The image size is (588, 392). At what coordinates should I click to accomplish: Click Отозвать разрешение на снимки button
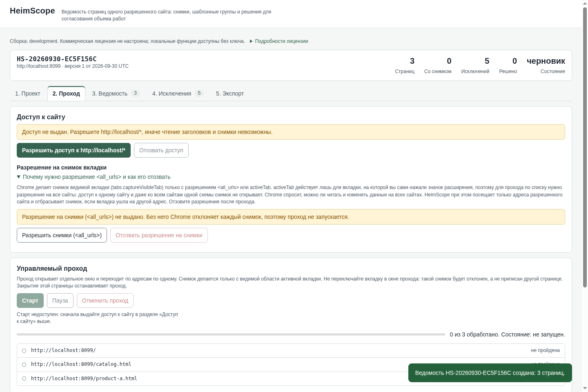tap(159, 235)
